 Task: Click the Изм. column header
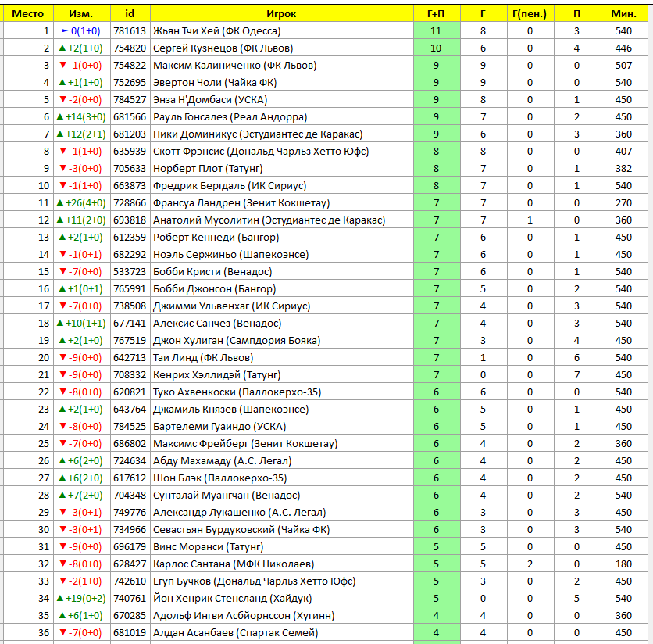coord(81,14)
